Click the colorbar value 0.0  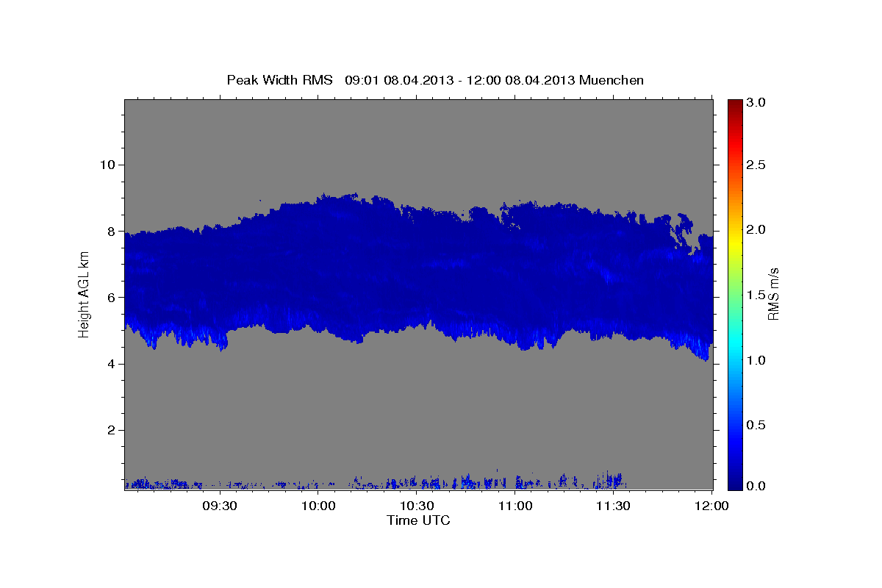756,486
